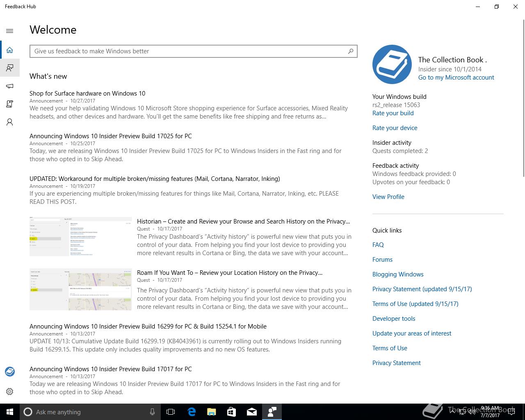Click the Cortana microphone icon
Image resolution: width=525 pixels, height=420 pixels.
[x=152, y=412]
